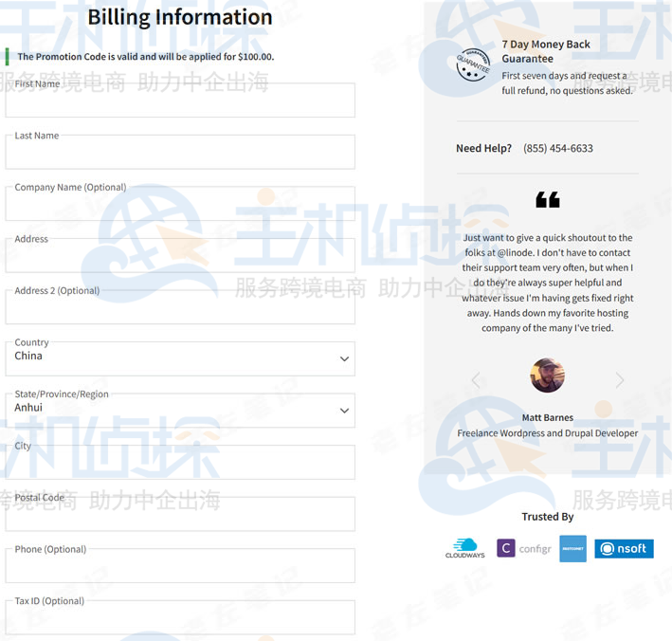Click the First Name input field
Viewport: 672px width, 641px height.
click(x=180, y=101)
